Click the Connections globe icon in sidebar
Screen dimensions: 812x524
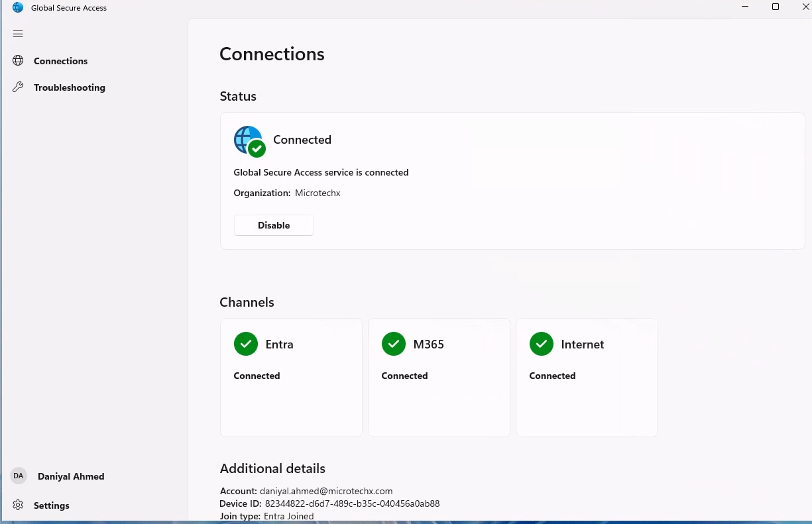coord(18,61)
